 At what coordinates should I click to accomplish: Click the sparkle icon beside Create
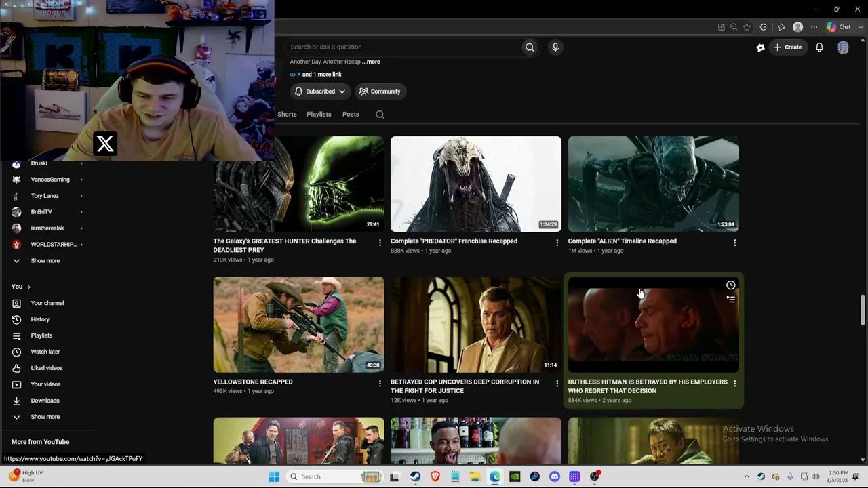(x=760, y=47)
